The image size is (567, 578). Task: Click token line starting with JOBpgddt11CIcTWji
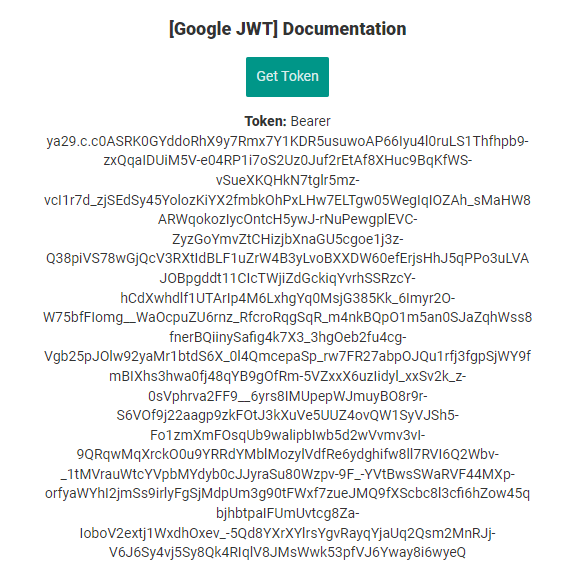click(288, 278)
